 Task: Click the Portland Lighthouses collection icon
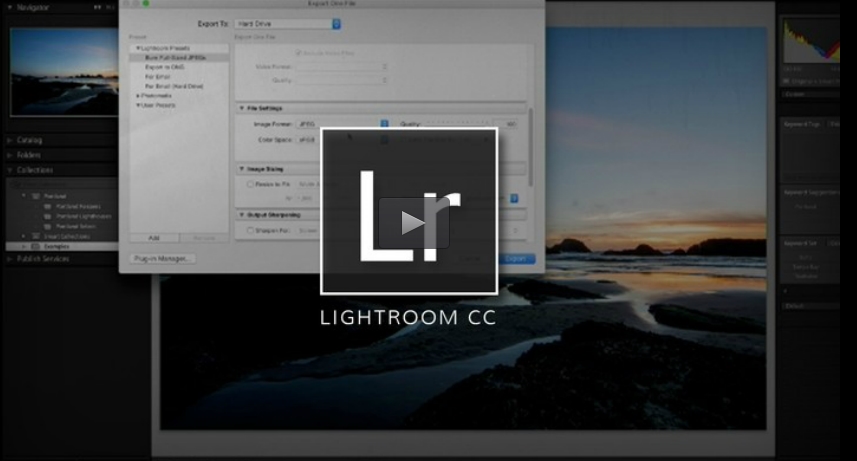point(48,216)
